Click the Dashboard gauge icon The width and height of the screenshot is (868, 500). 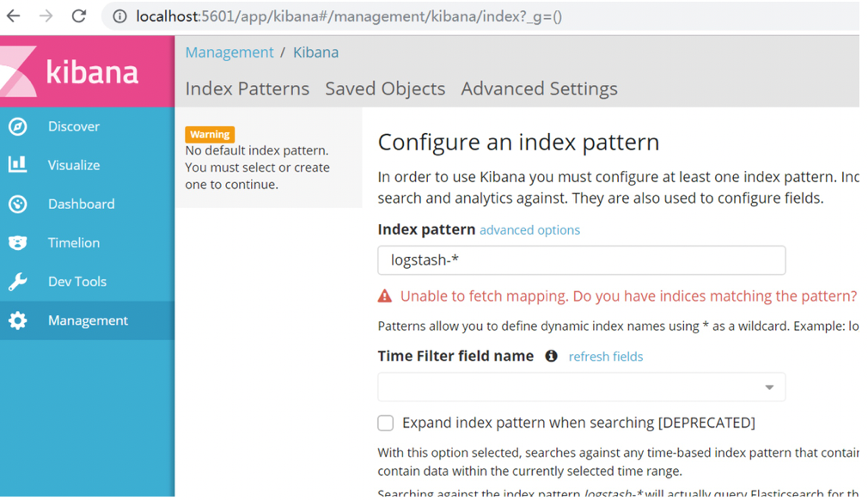tap(18, 204)
